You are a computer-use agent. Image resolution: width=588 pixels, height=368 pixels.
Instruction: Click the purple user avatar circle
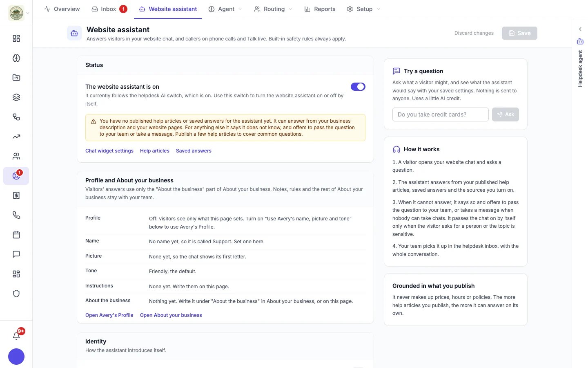pyautogui.click(x=16, y=357)
